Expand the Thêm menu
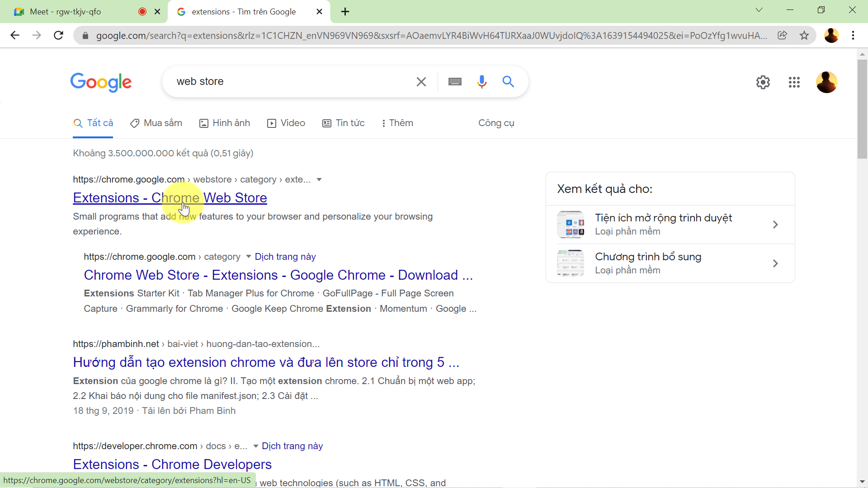Viewport: 868px width, 488px height. click(397, 123)
